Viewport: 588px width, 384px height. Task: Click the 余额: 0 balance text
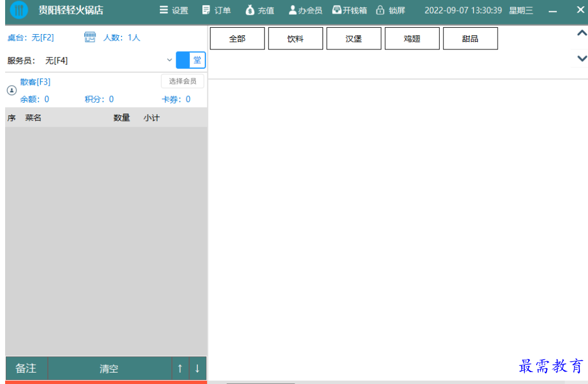click(35, 99)
